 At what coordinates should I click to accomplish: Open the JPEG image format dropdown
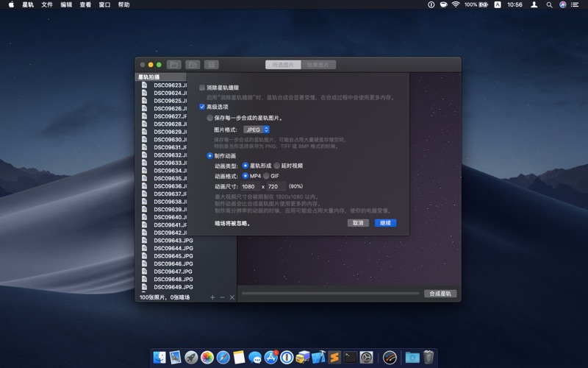tap(257, 130)
